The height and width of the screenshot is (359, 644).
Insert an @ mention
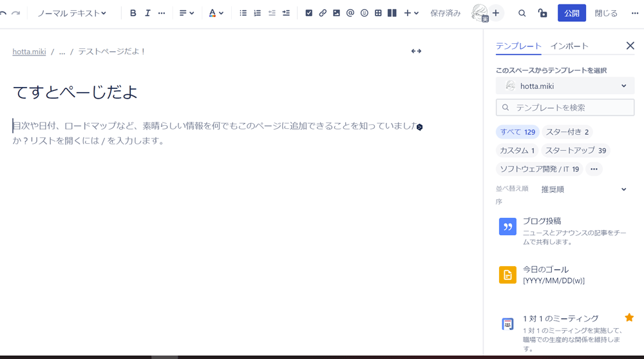[x=350, y=13]
